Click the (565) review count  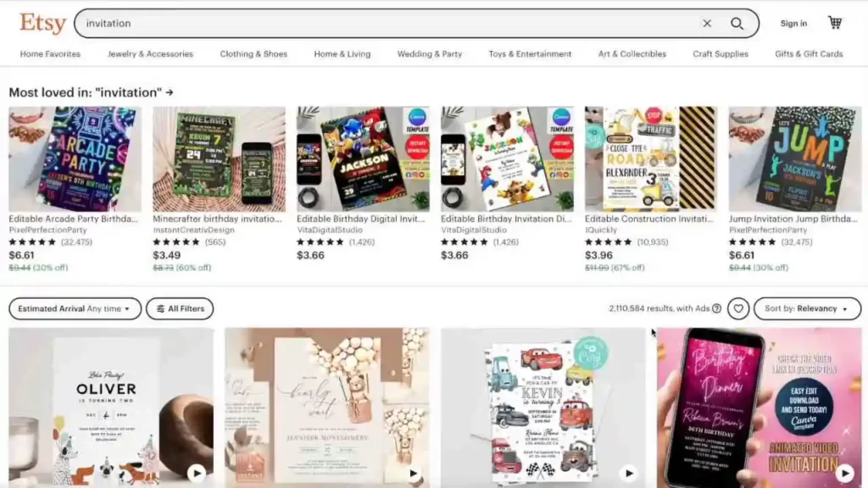click(215, 241)
